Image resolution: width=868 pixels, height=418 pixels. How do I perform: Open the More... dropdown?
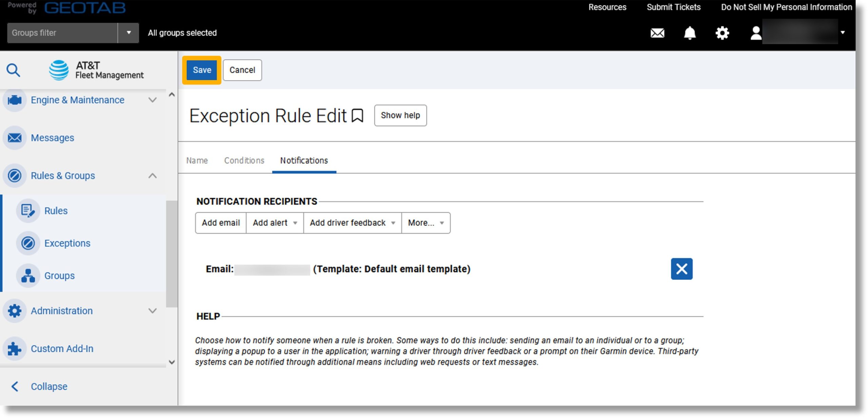(426, 223)
